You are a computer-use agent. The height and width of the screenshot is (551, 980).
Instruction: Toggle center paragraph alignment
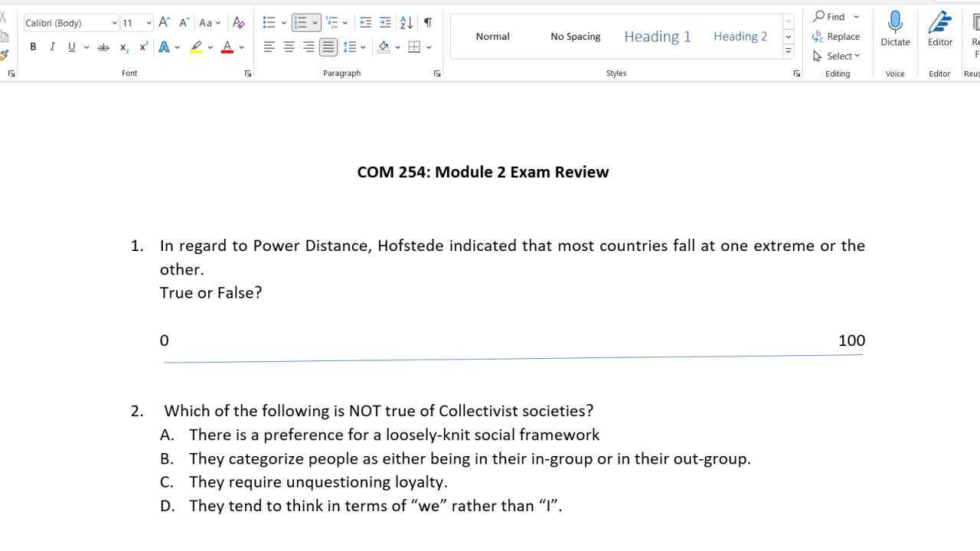pos(289,47)
